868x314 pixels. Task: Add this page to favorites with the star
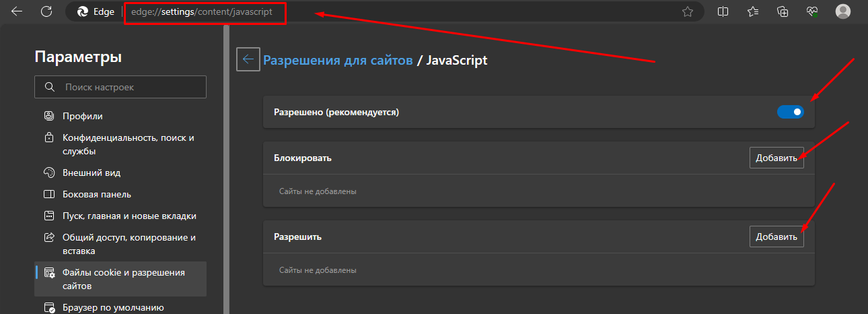point(687,11)
